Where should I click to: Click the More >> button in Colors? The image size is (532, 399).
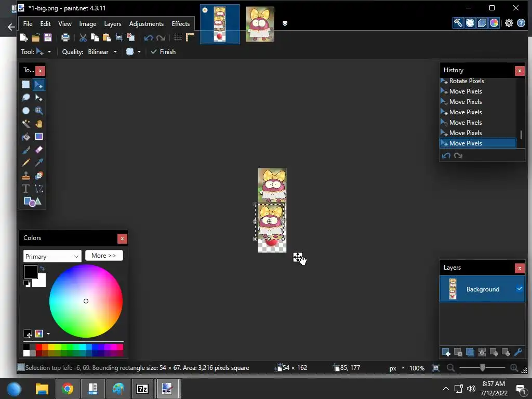click(x=104, y=256)
